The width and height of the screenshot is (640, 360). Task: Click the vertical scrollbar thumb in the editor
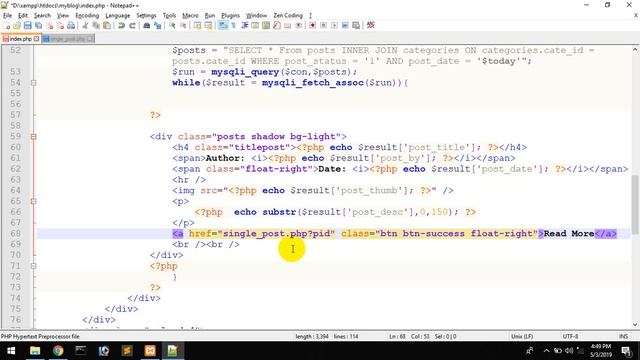(x=635, y=204)
